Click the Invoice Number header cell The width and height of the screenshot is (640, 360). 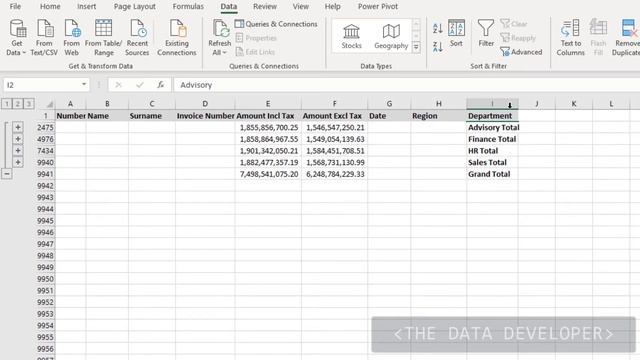(205, 116)
